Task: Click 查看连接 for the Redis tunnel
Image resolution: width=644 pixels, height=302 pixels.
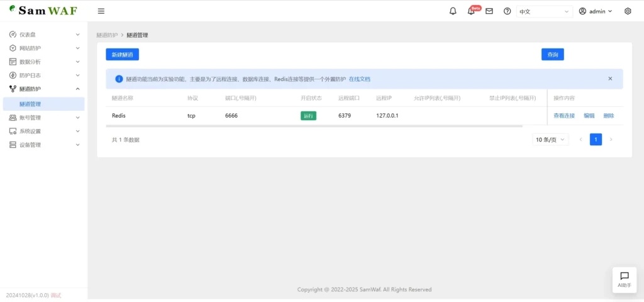Action: point(564,116)
